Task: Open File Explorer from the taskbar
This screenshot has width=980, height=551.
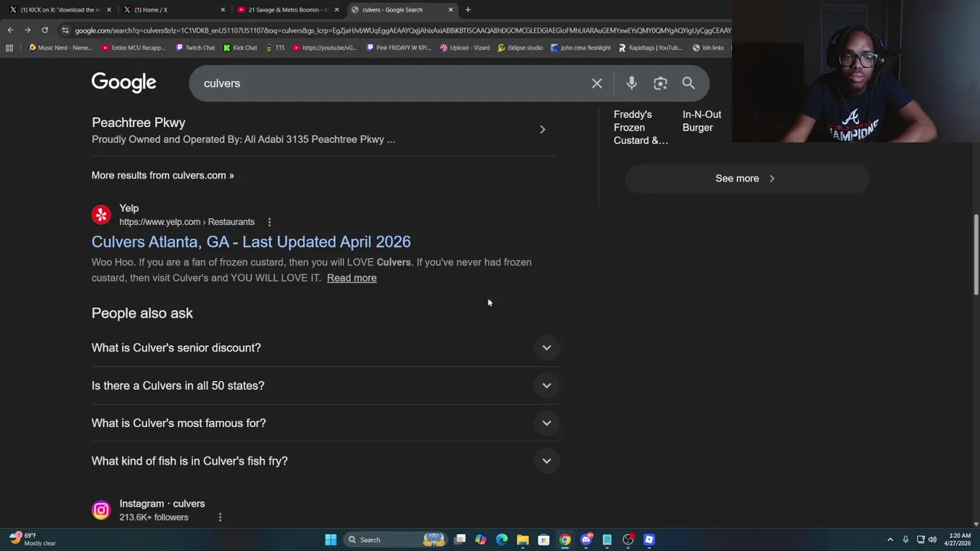Action: (522, 540)
